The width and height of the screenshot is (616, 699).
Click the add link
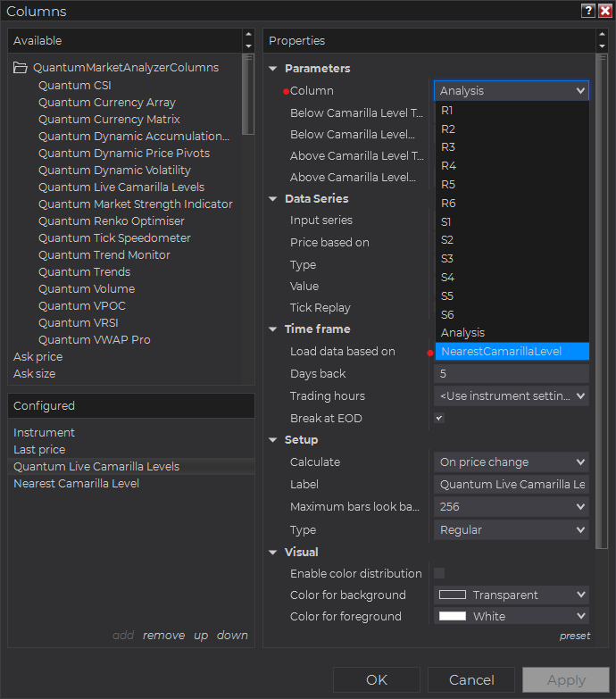[123, 636]
